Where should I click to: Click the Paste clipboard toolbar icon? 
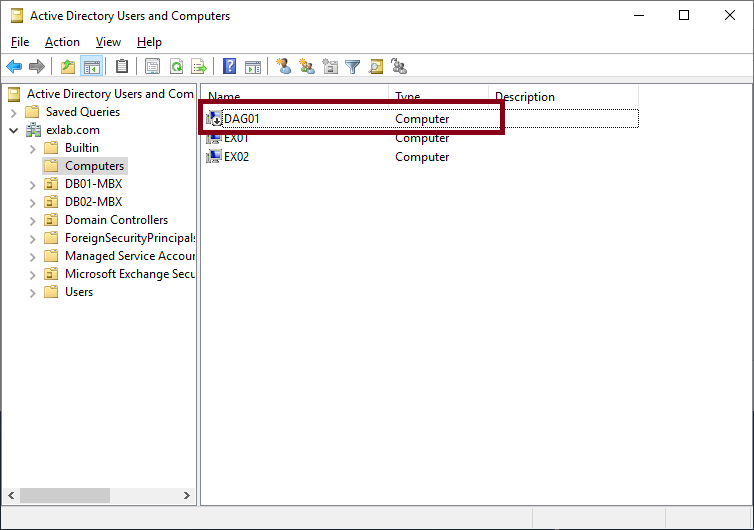pyautogui.click(x=122, y=66)
